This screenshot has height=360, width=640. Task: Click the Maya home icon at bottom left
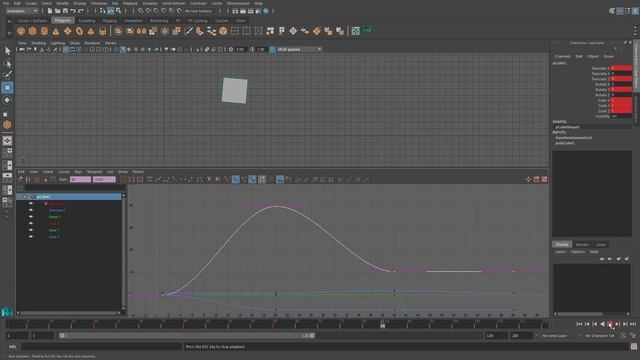(7, 312)
